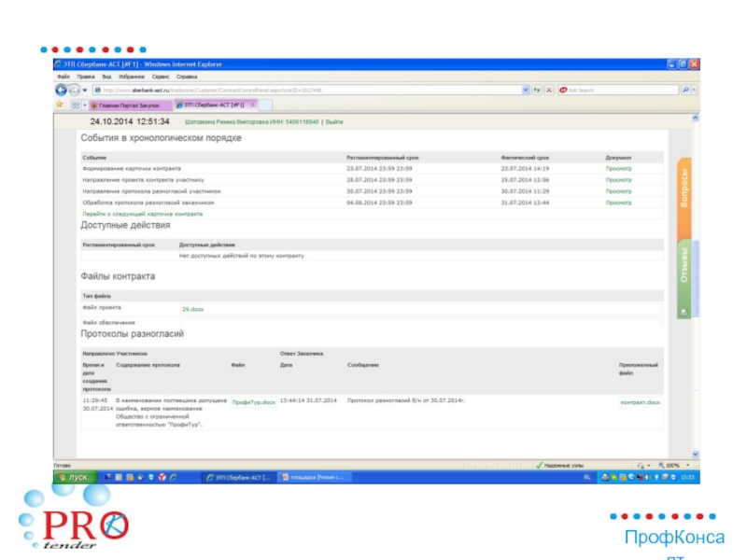This screenshot has height=560, width=747.
Task: Open the zoom 100% level control
Action: coord(673,465)
